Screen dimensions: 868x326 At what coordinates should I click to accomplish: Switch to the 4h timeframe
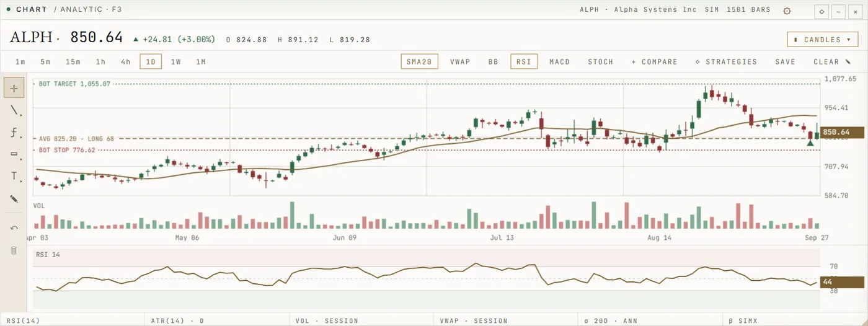pos(126,62)
